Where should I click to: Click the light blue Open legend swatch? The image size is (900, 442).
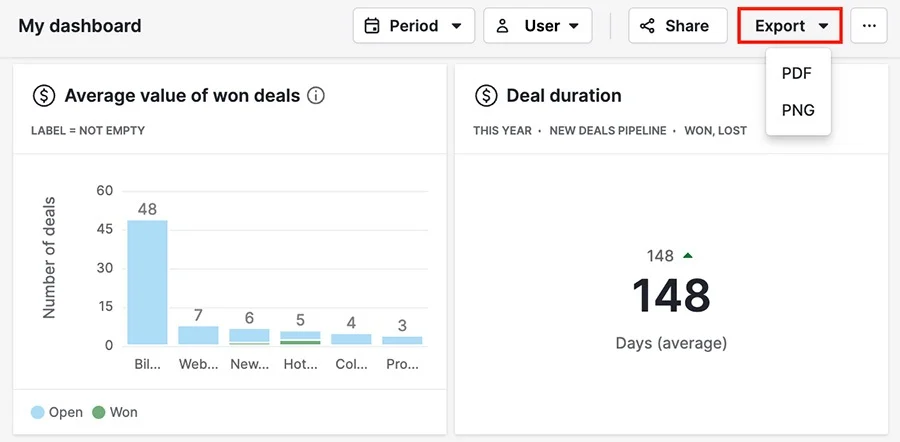[37, 412]
